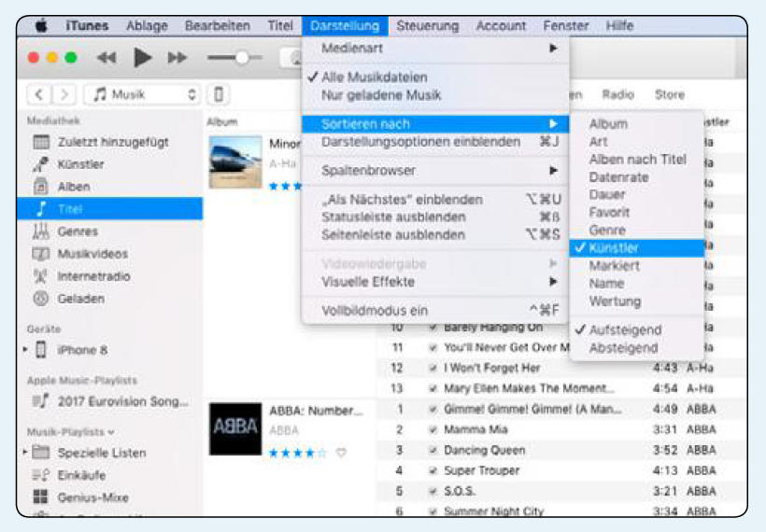766x532 pixels.
Task: Select Titel in the sidebar
Action: [x=110, y=209]
